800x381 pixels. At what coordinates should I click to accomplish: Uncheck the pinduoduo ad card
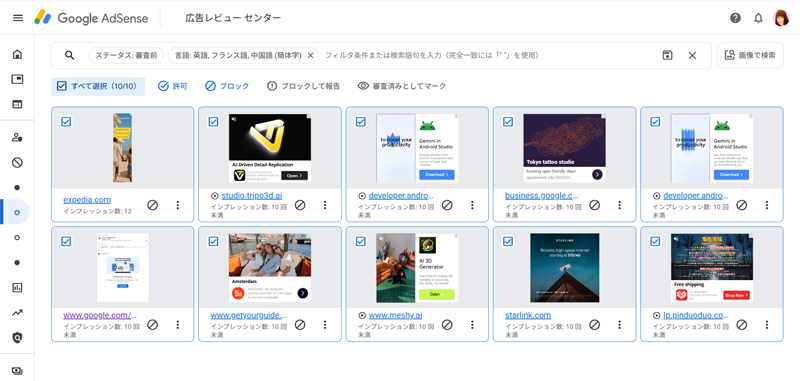click(655, 241)
